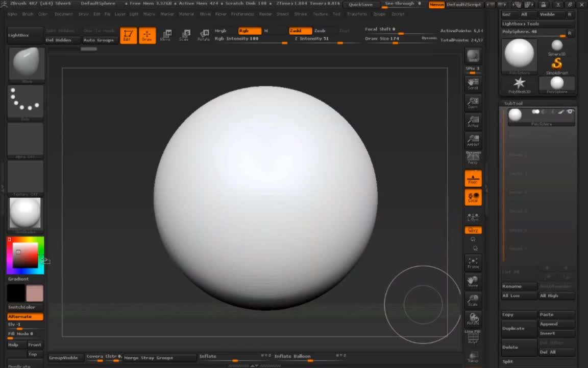Viewport: 588px width, 368px height.
Task: Click the Actual size icon
Action: [473, 122]
